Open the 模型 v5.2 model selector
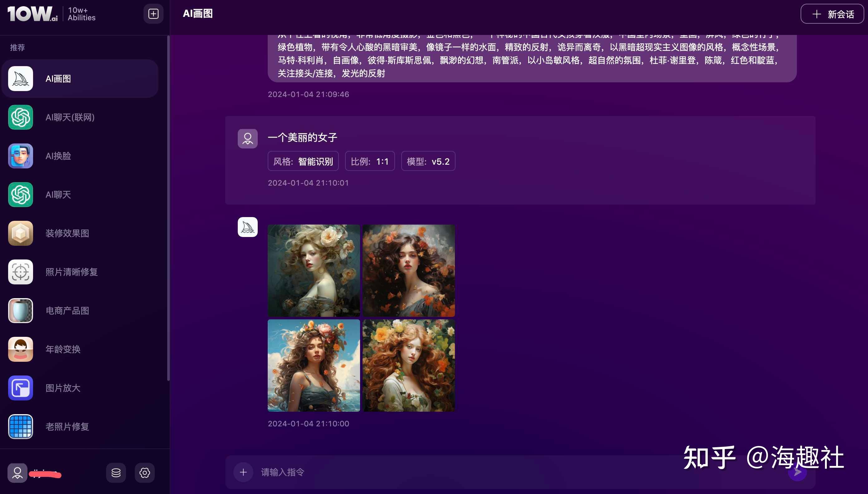The image size is (868, 494). (x=428, y=161)
